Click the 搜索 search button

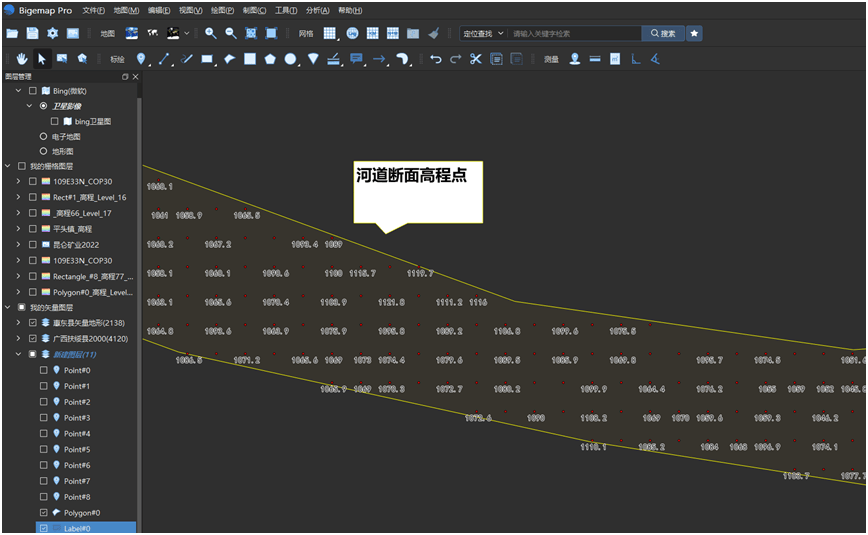tap(663, 33)
